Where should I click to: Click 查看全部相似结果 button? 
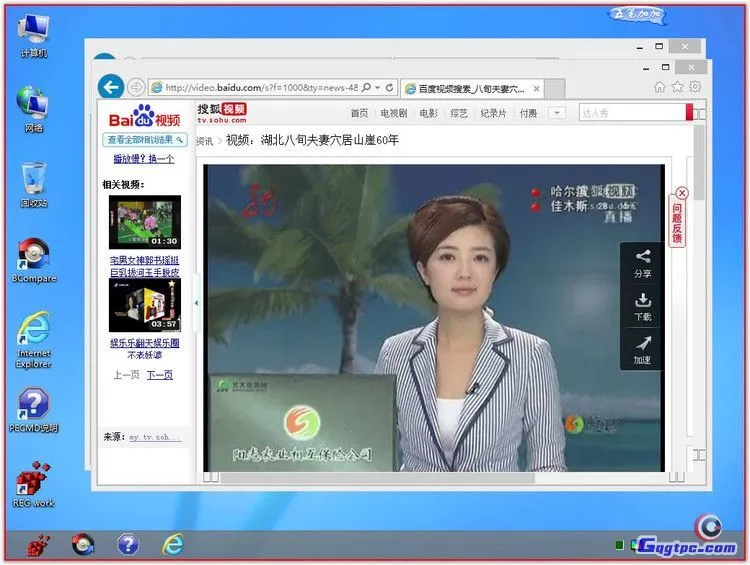[x=144, y=140]
